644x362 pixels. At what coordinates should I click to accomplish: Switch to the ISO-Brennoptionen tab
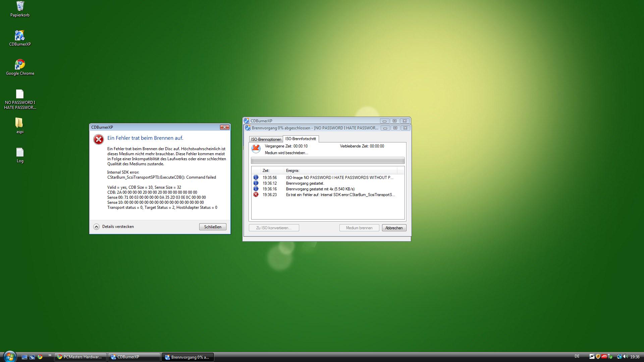(266, 139)
